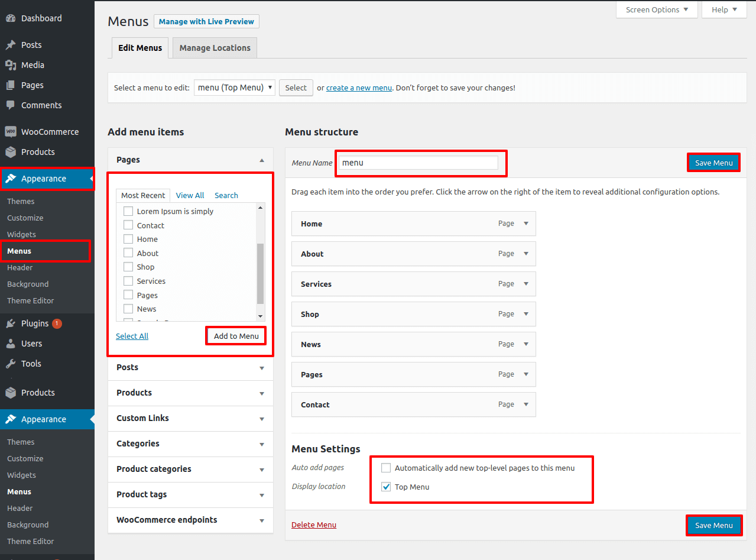Select the Appearance paintbrush icon

coord(11,179)
